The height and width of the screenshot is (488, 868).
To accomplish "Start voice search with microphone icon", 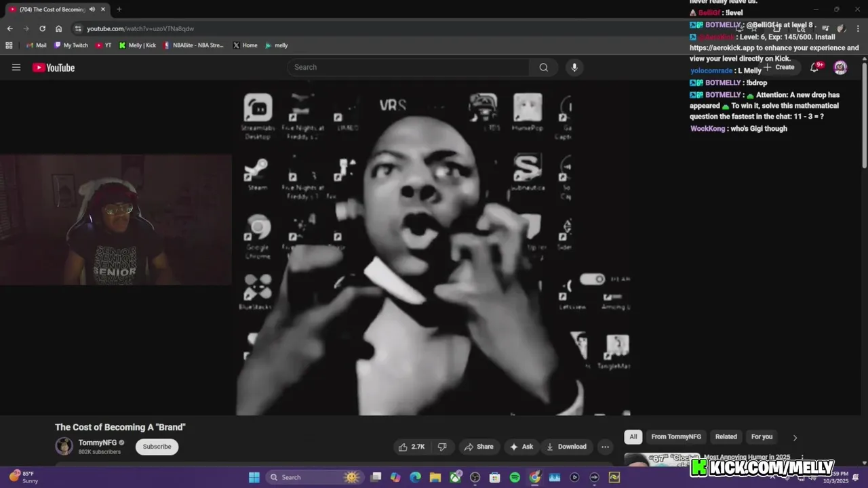I will tap(574, 67).
